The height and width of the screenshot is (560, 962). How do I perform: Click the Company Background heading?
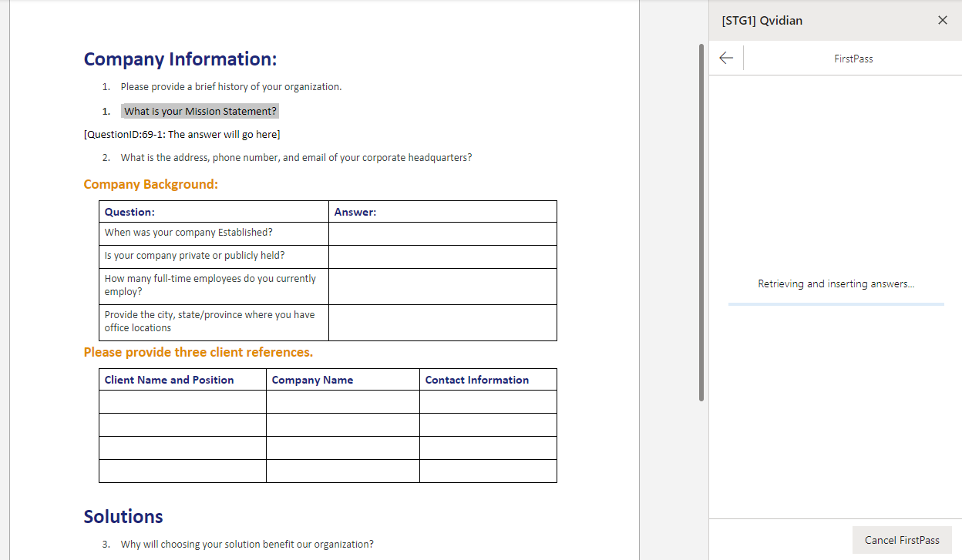(x=151, y=184)
